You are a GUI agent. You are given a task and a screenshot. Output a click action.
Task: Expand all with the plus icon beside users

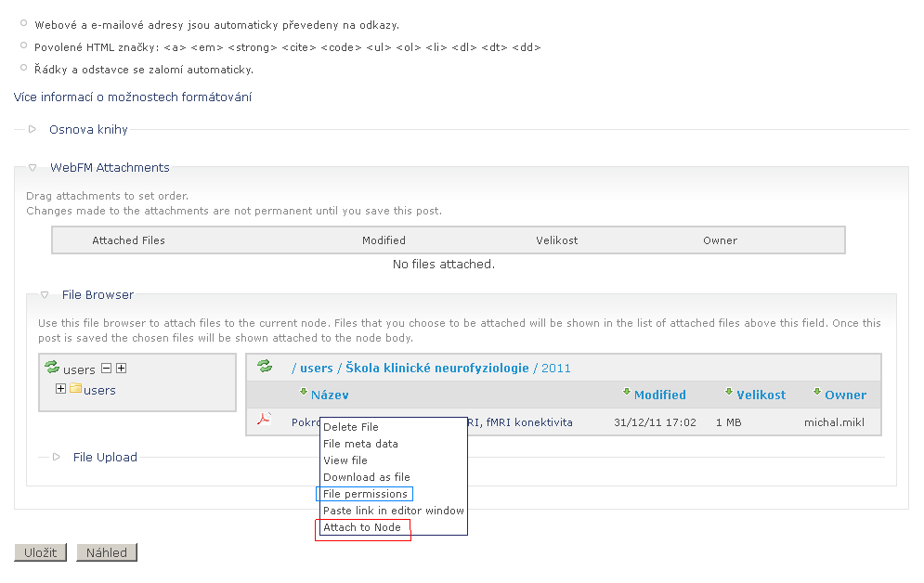121,369
